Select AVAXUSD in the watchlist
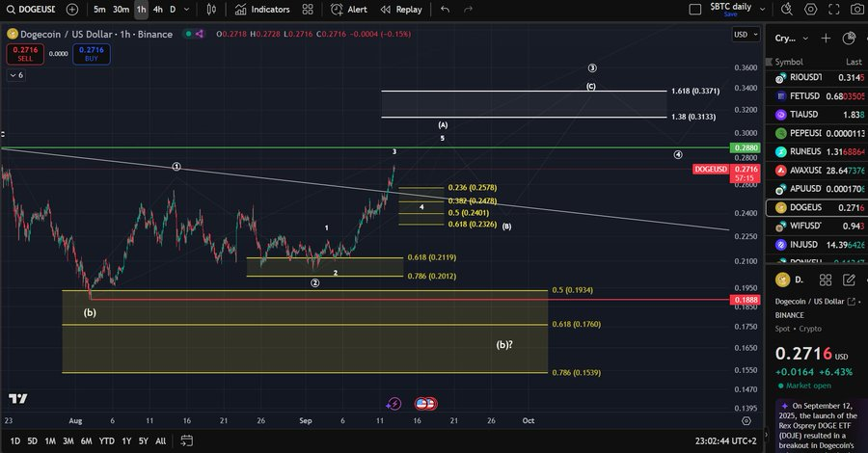The width and height of the screenshot is (868, 453). click(x=819, y=171)
